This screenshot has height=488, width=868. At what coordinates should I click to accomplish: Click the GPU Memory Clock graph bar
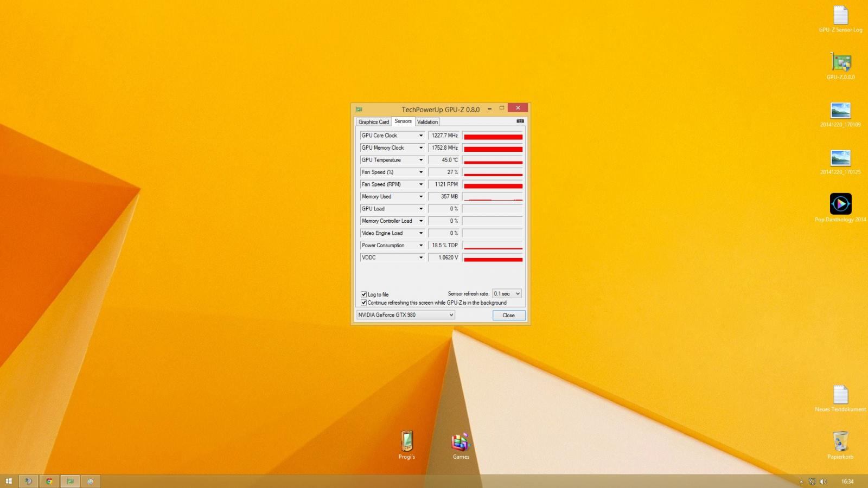[493, 147]
